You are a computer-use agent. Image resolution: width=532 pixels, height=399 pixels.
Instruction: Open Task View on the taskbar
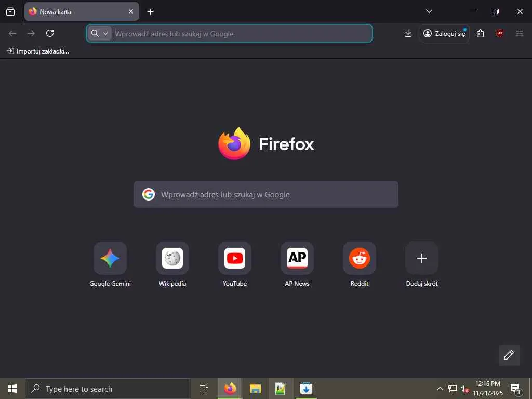(x=204, y=389)
